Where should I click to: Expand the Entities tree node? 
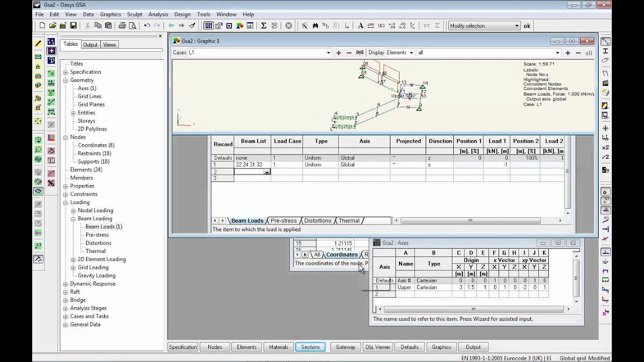pos(73,113)
